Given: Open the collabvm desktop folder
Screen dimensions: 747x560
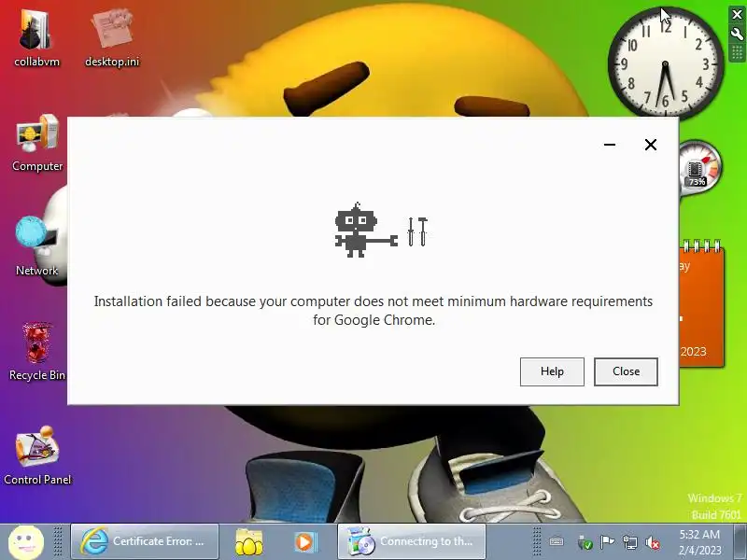Looking at the screenshot, I should (36, 39).
